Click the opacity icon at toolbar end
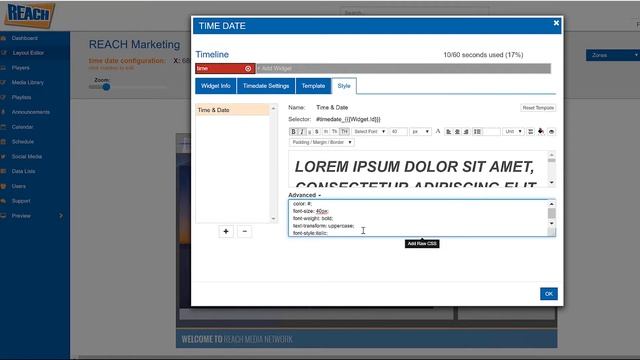Screen dimensions: 640x360 coord(551,131)
